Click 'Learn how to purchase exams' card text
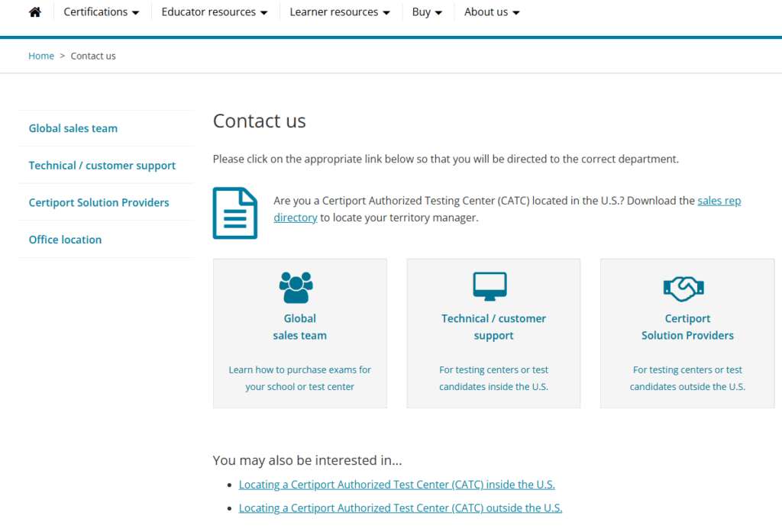782x532 pixels. click(x=299, y=378)
